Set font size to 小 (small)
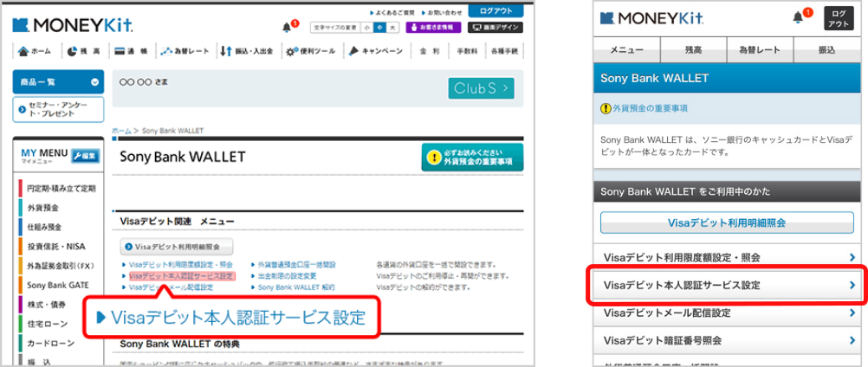The width and height of the screenshot is (868, 367). pyautogui.click(x=366, y=28)
